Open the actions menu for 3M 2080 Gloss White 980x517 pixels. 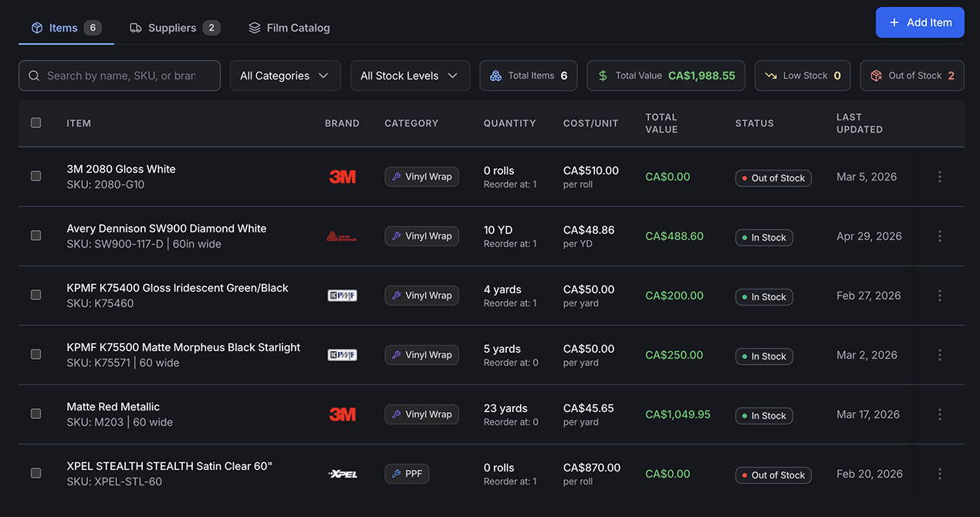point(940,177)
